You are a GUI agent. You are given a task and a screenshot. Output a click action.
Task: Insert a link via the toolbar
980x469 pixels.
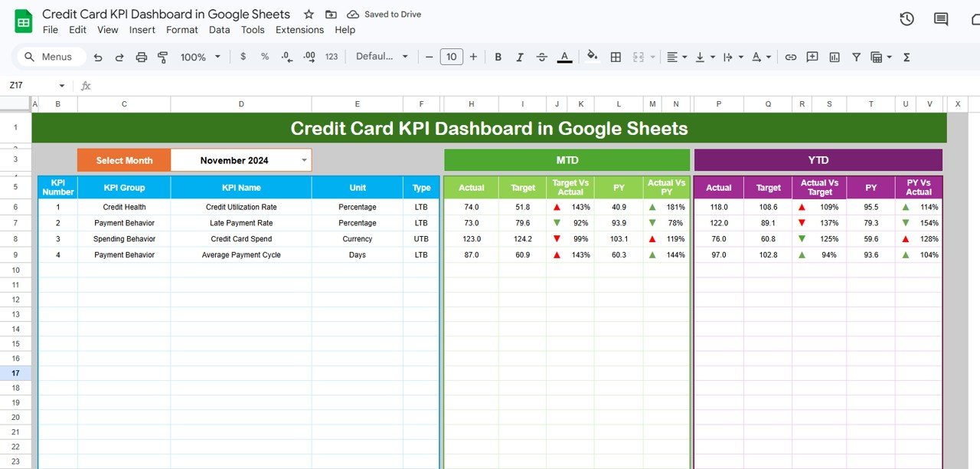tap(790, 56)
